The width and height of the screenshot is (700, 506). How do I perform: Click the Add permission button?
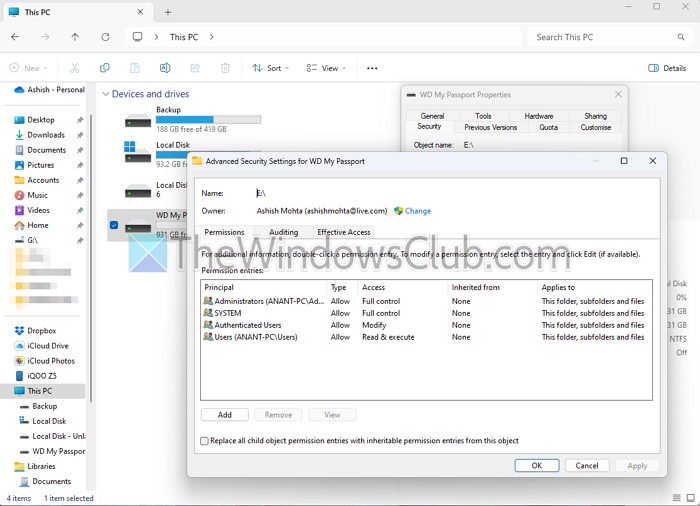tap(225, 415)
